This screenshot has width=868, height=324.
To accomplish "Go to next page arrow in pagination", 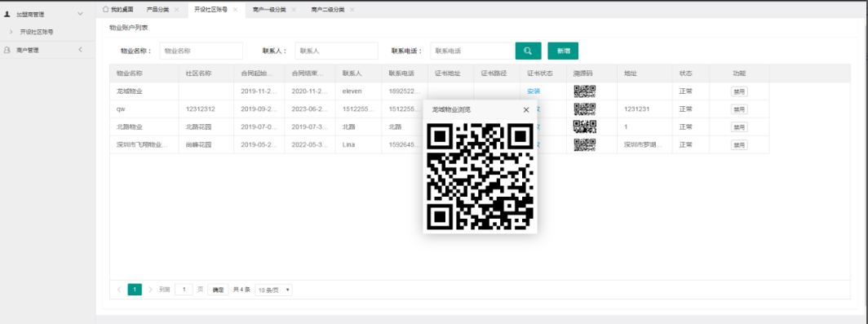I will [x=150, y=290].
